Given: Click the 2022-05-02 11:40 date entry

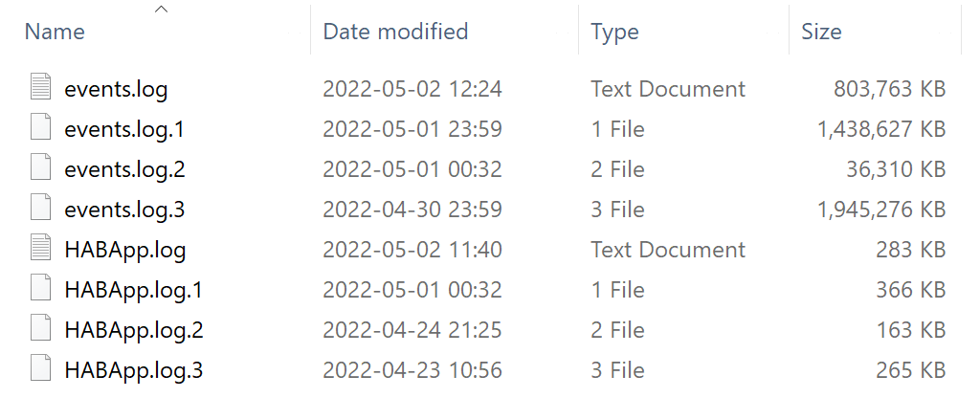Looking at the screenshot, I should [x=412, y=251].
